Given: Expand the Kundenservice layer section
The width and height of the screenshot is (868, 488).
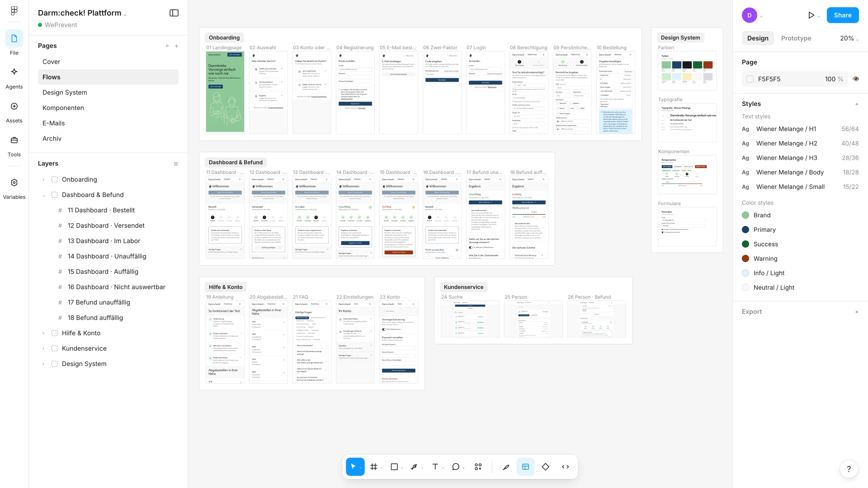Looking at the screenshot, I should 43,348.
